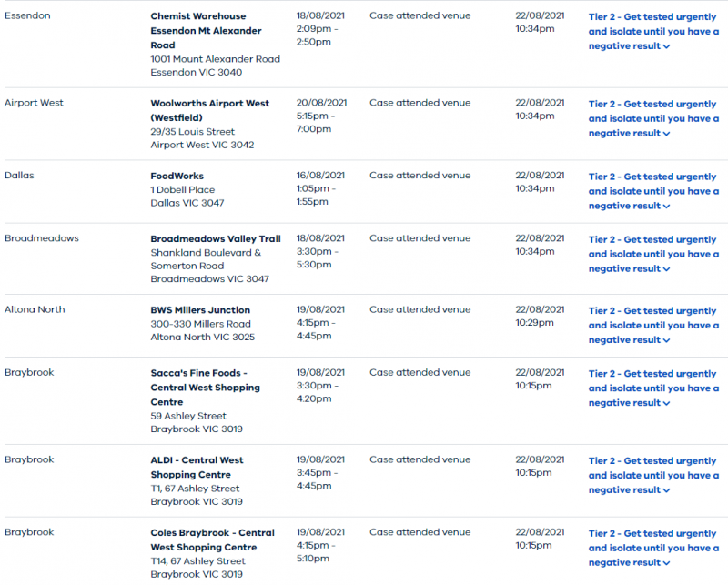This screenshot has height=585, width=728.
Task: Click the Chemist Warehouse Essendon Mt Alexander Road site name
Action: [x=206, y=30]
